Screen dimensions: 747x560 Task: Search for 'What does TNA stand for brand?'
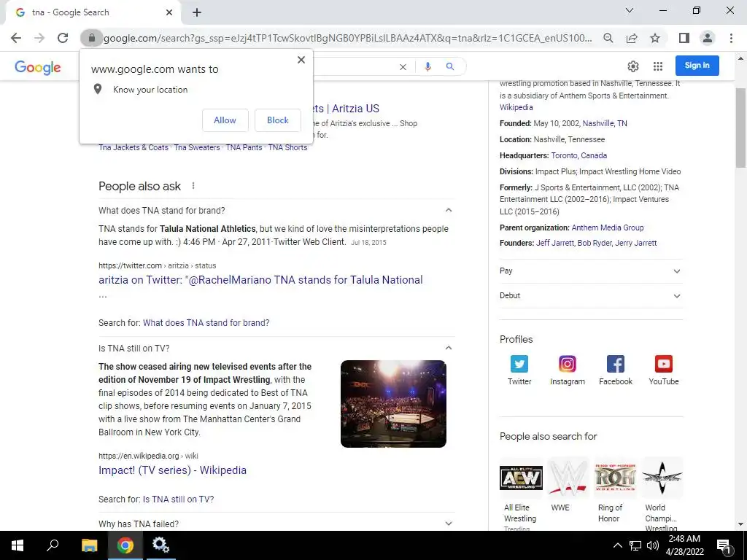point(206,323)
